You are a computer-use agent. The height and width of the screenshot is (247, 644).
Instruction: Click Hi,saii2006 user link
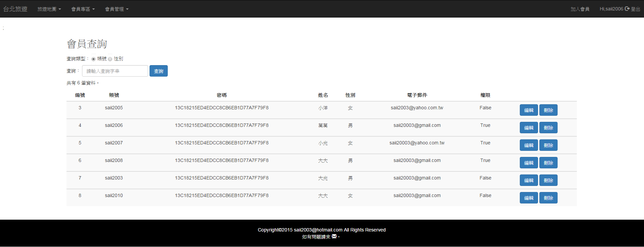click(x=611, y=9)
